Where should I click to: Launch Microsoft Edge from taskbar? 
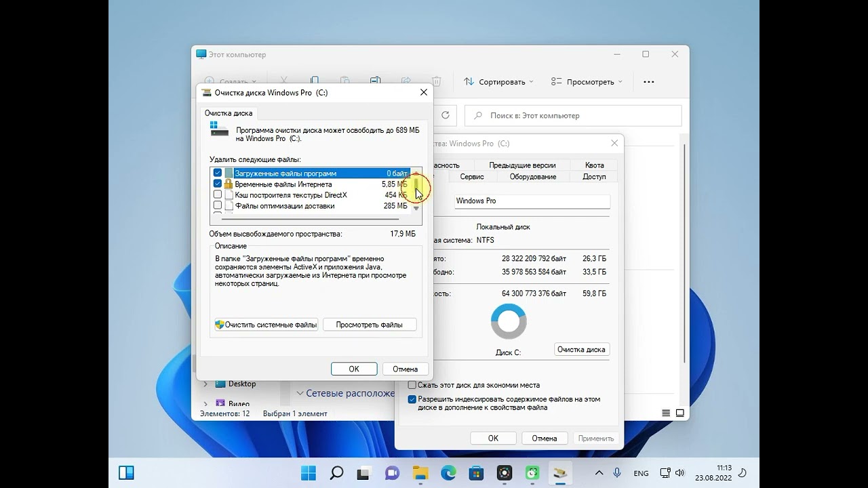click(x=448, y=473)
